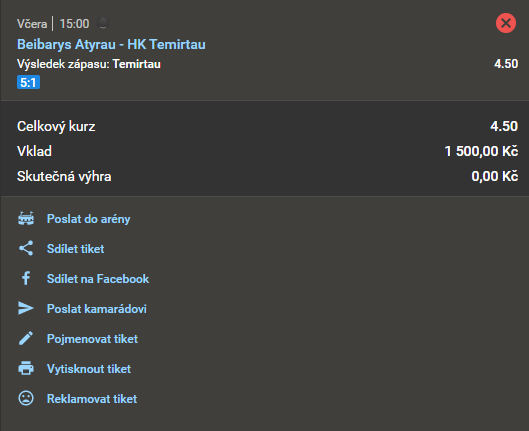This screenshot has width=529, height=431.
Task: Click the pencil rename icon
Action: pyautogui.click(x=26, y=338)
